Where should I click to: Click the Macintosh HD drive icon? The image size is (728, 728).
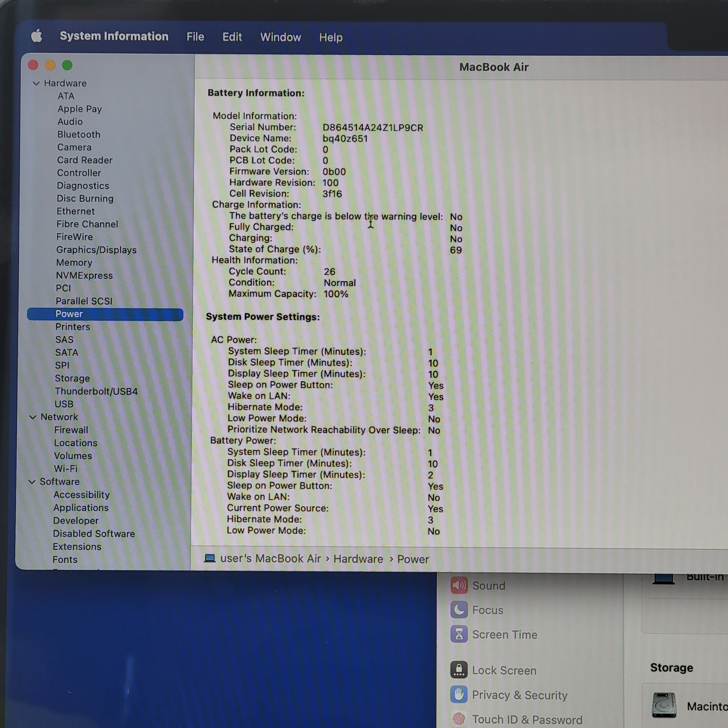click(664, 705)
